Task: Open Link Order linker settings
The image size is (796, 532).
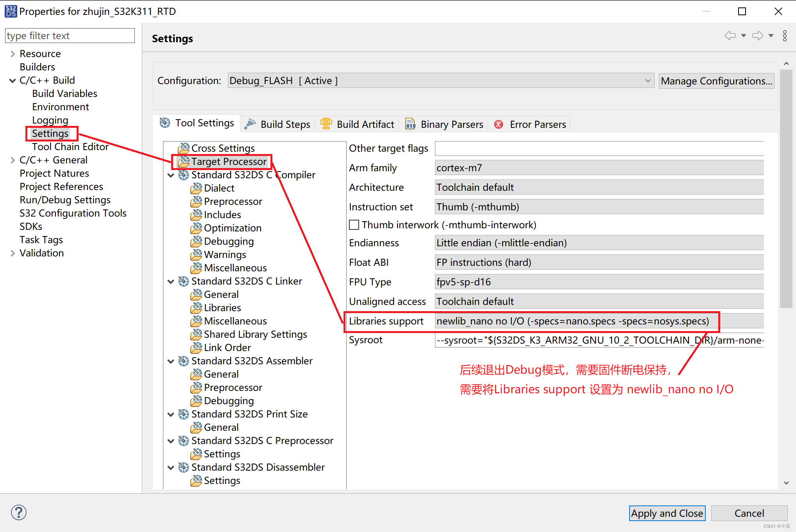Action: point(227,347)
